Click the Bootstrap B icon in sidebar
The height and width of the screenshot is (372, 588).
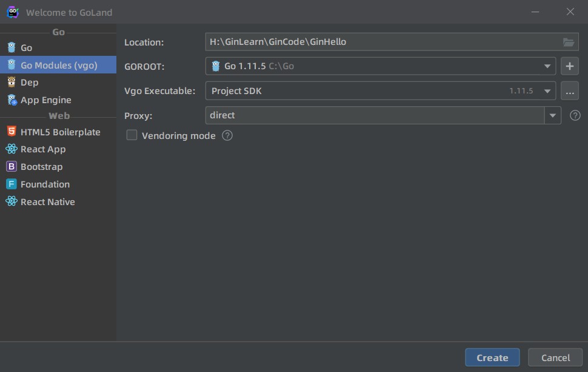coord(11,166)
